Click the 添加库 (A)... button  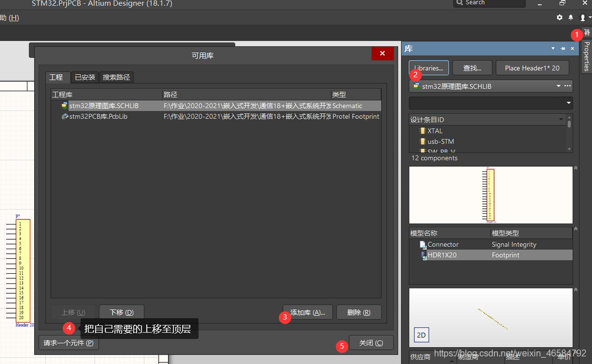point(307,312)
